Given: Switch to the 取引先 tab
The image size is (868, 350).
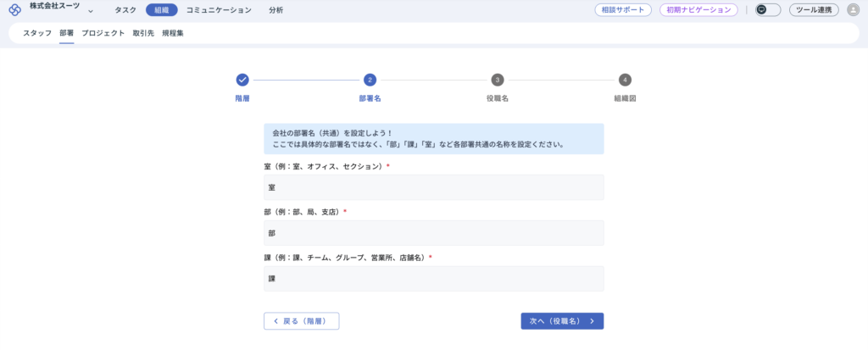Looking at the screenshot, I should (143, 33).
